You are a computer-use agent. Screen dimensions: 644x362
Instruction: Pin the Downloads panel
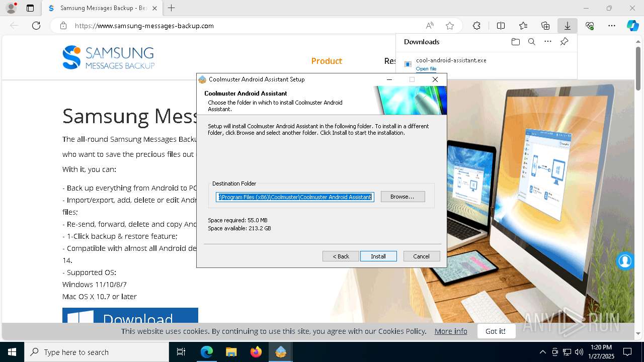click(564, 42)
